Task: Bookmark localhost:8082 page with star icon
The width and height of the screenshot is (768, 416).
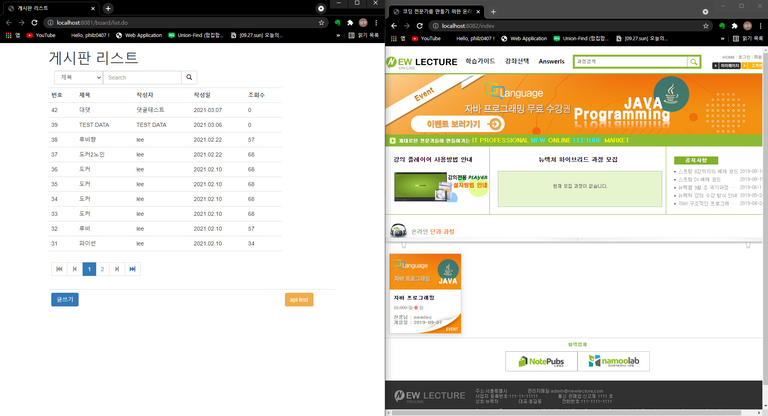Action: (705, 26)
